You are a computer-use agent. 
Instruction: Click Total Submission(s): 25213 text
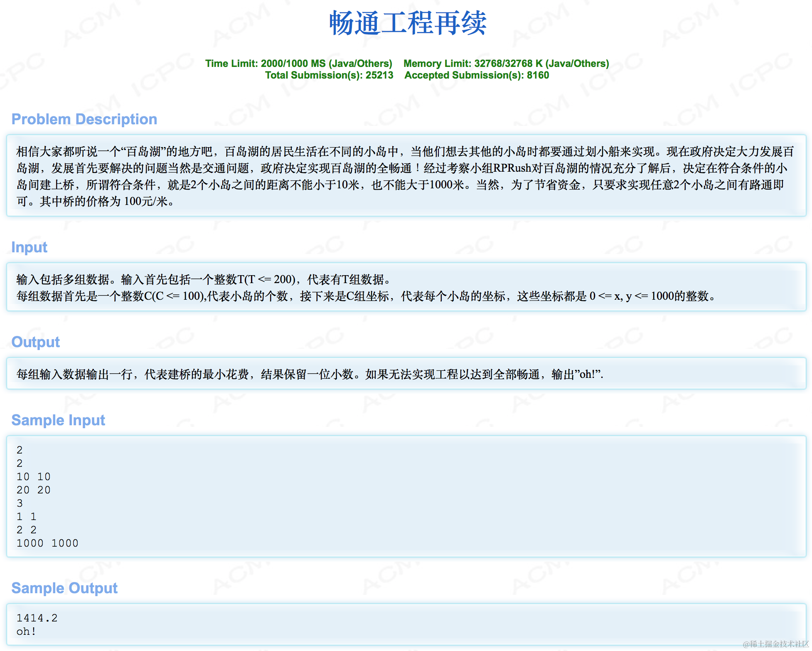click(329, 75)
